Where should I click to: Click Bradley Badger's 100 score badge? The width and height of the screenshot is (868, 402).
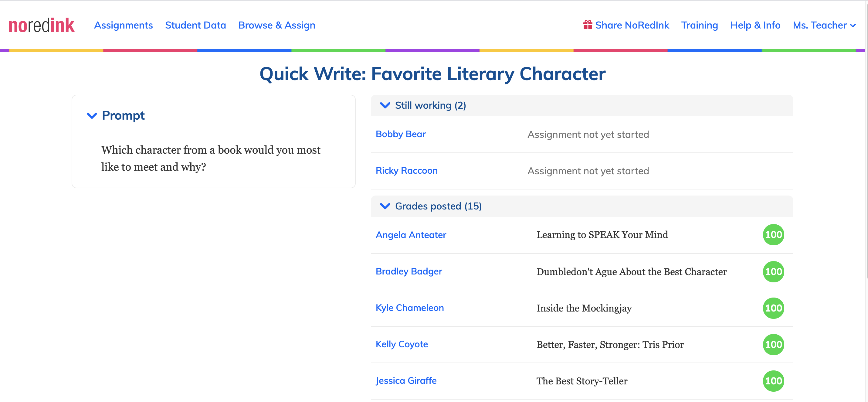click(x=773, y=272)
